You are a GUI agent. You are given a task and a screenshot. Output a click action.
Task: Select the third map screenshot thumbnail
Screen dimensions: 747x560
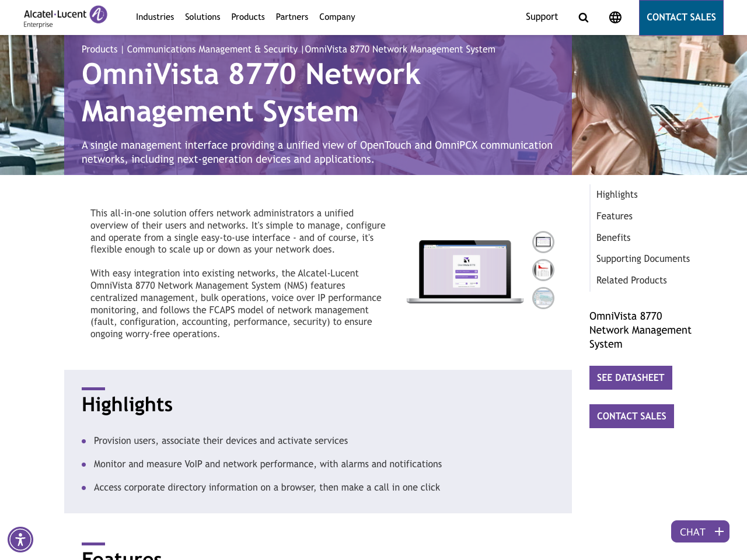543,298
